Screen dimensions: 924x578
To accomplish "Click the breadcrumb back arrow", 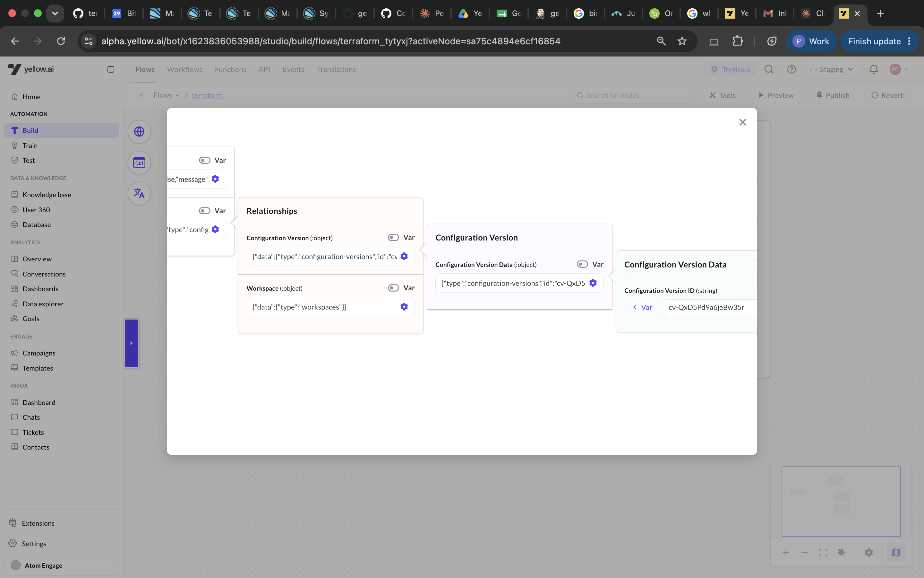I will tap(142, 95).
